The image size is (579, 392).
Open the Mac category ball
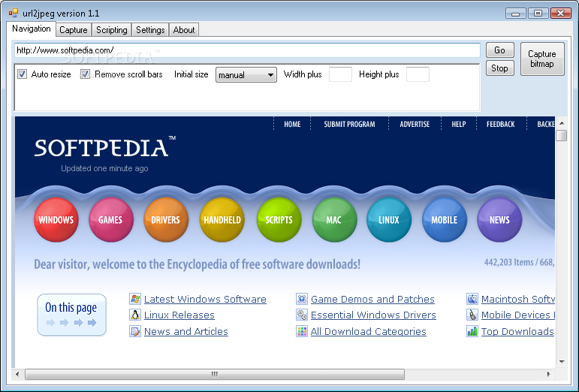tap(334, 220)
